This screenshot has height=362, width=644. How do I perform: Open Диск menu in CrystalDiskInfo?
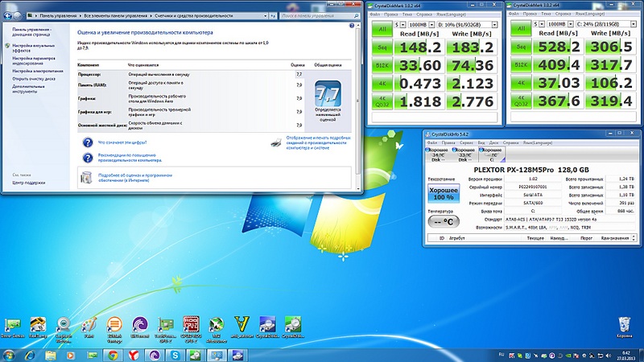coord(493,143)
